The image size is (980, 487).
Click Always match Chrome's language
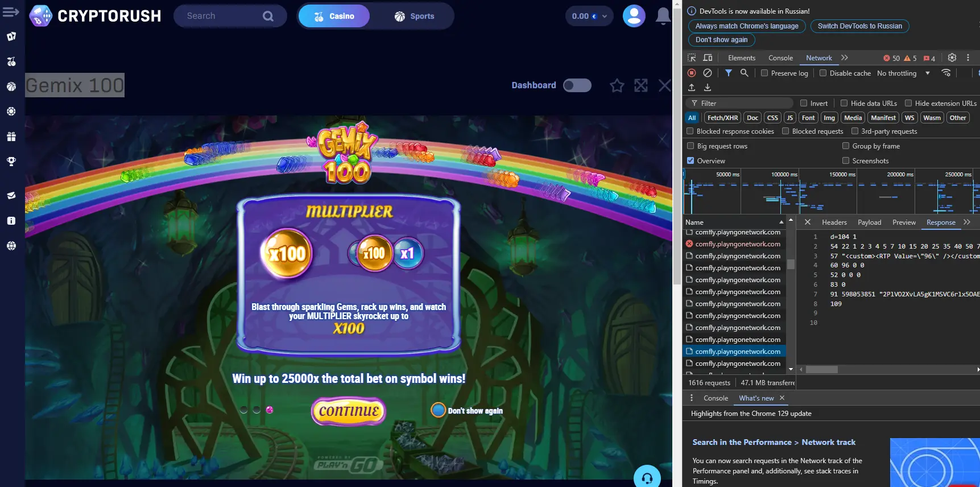(x=747, y=26)
